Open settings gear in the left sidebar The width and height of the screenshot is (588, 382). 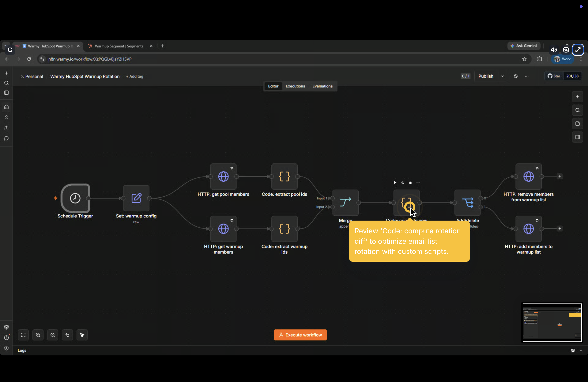[6, 348]
